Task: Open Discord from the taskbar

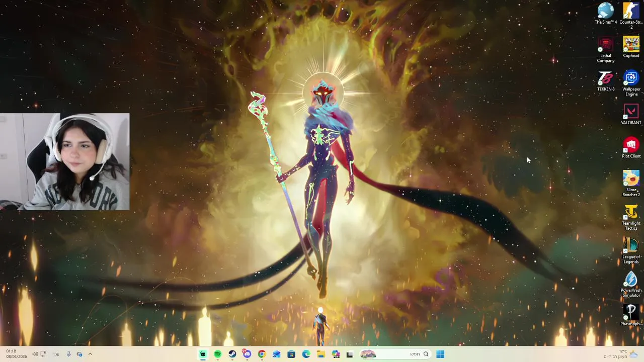Action: (x=247, y=354)
